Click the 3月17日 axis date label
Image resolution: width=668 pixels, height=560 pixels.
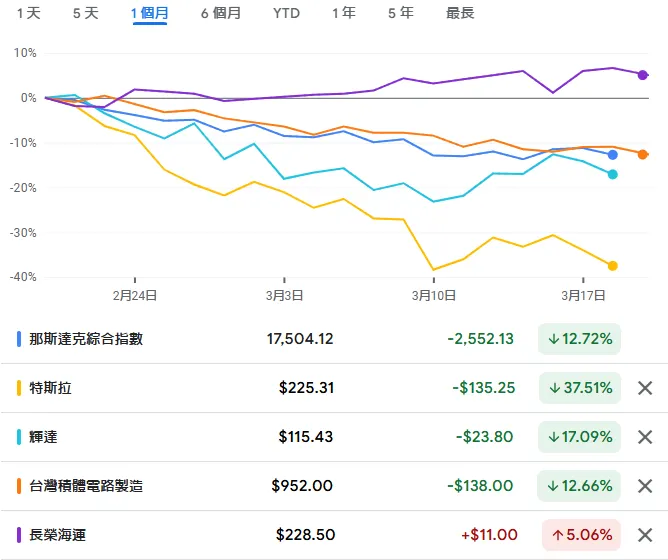583,295
